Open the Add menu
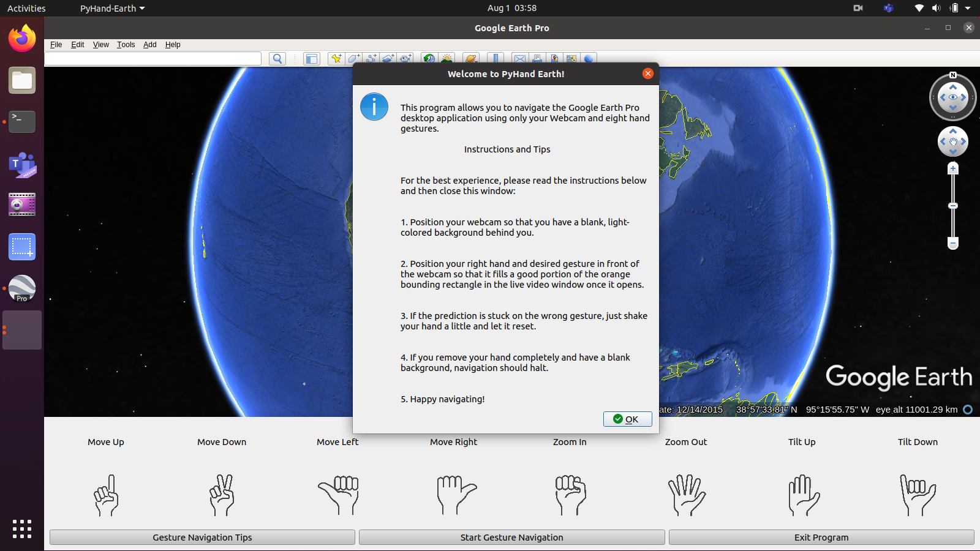This screenshot has height=551, width=980. tap(150, 45)
